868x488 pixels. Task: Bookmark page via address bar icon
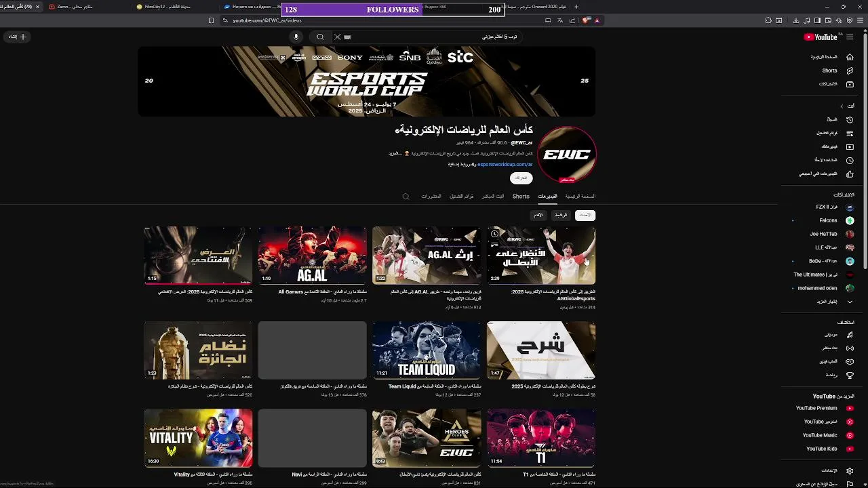click(x=211, y=20)
